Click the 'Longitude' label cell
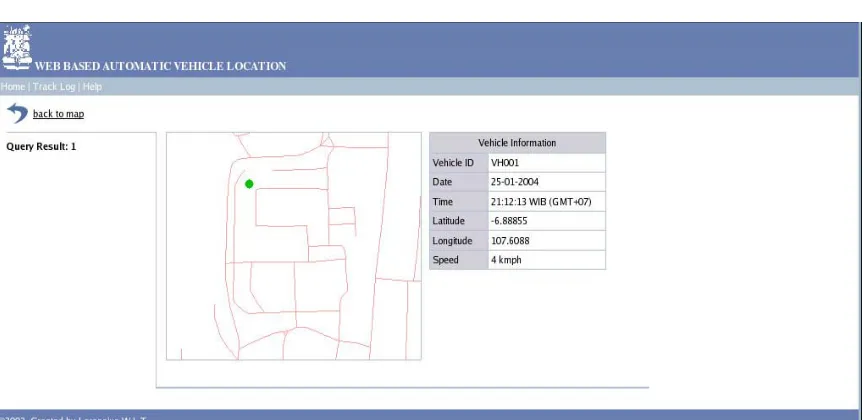Image resolution: width=868 pixels, height=420 pixels. tap(459, 241)
